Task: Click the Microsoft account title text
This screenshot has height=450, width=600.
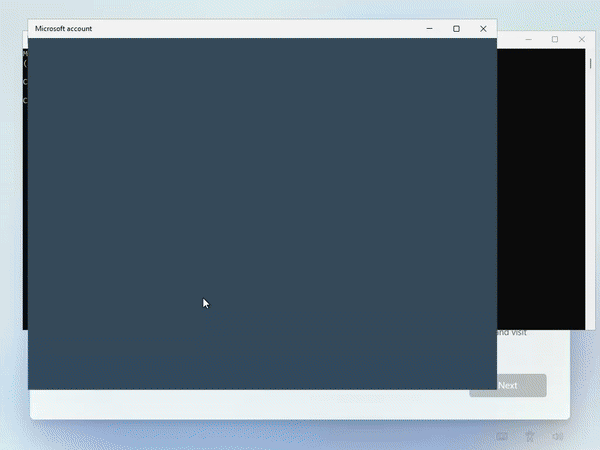Action: coord(64,29)
